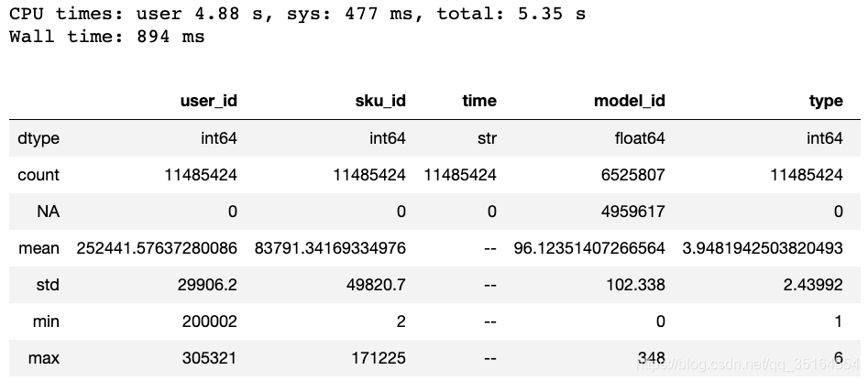Select the min row label

[46, 321]
